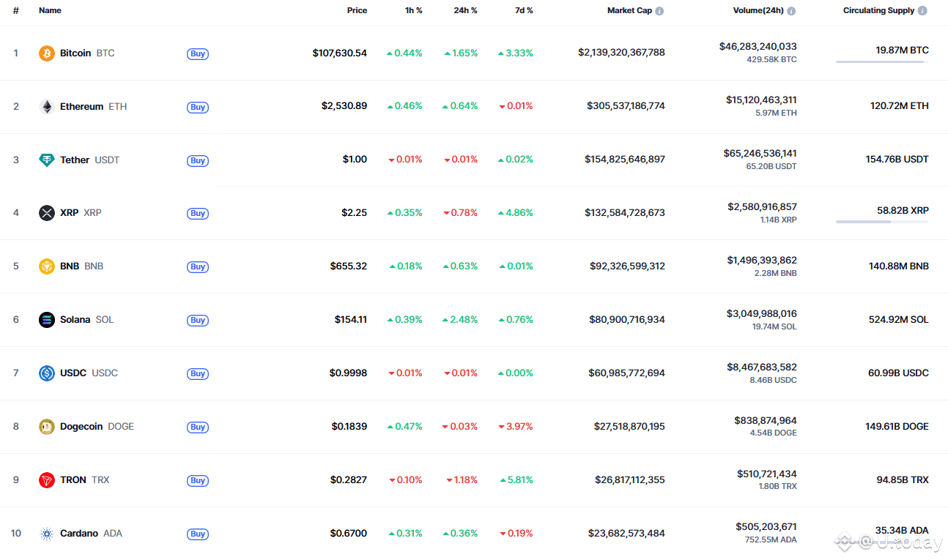This screenshot has width=948, height=560.
Task: Click TRON 24h change 1.18%
Action: (462, 480)
